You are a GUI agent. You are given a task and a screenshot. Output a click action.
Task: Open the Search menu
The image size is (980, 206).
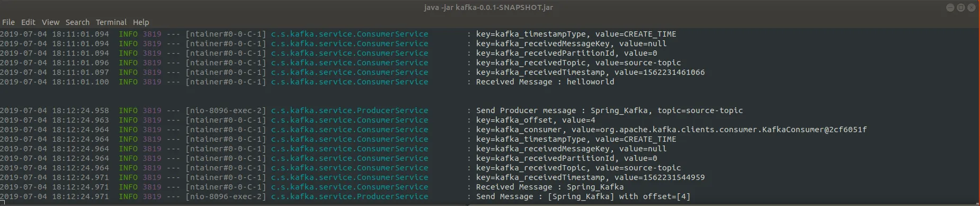point(77,22)
